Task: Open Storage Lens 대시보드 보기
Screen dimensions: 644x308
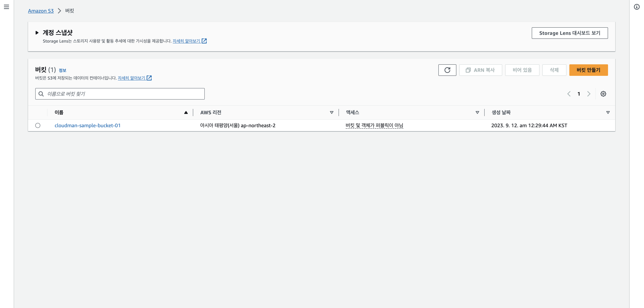Action: coord(570,33)
